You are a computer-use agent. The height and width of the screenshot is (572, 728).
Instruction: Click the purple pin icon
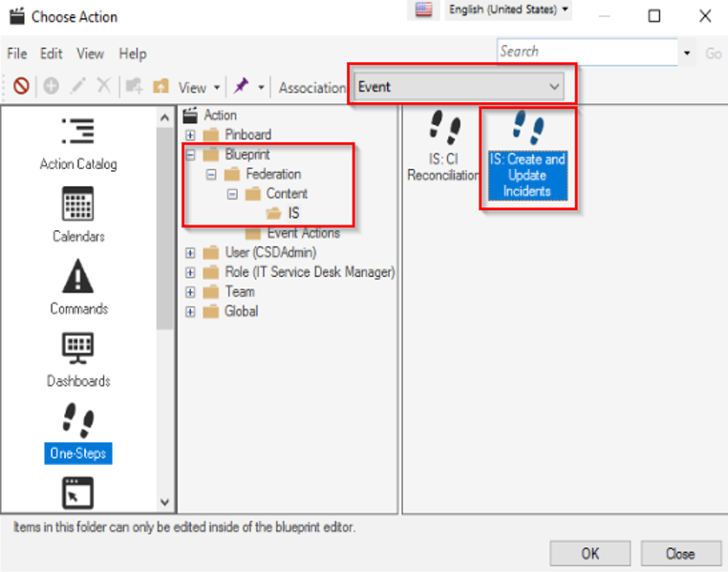[x=242, y=87]
